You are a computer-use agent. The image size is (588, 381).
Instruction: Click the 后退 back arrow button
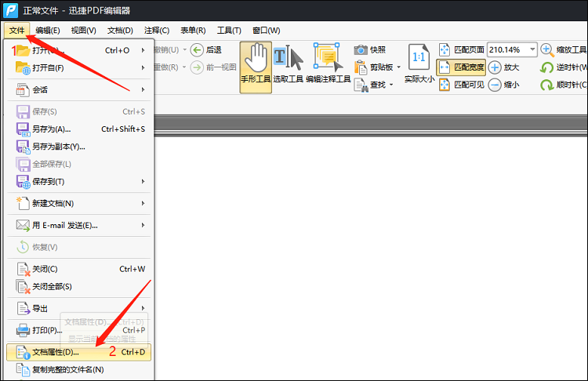(206, 50)
